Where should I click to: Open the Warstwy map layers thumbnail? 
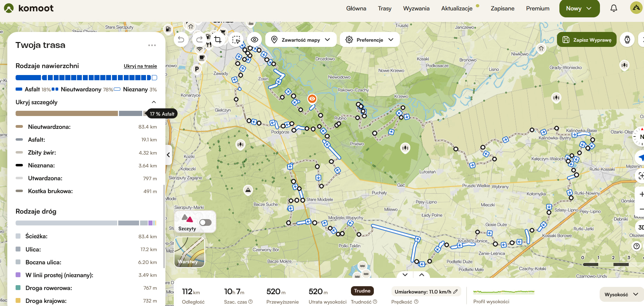click(x=189, y=252)
